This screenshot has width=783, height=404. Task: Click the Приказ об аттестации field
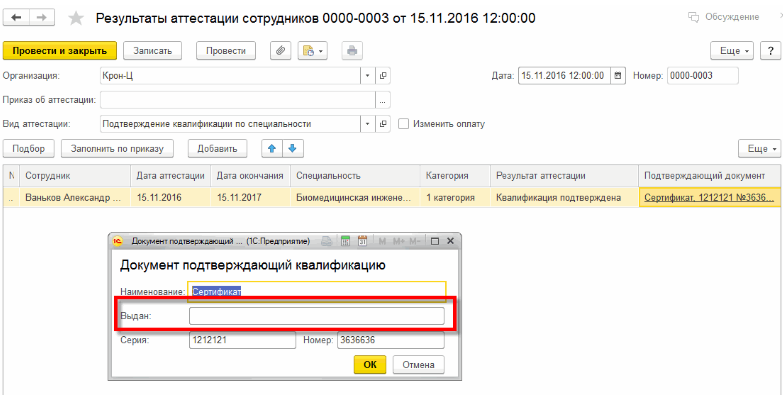[238, 100]
